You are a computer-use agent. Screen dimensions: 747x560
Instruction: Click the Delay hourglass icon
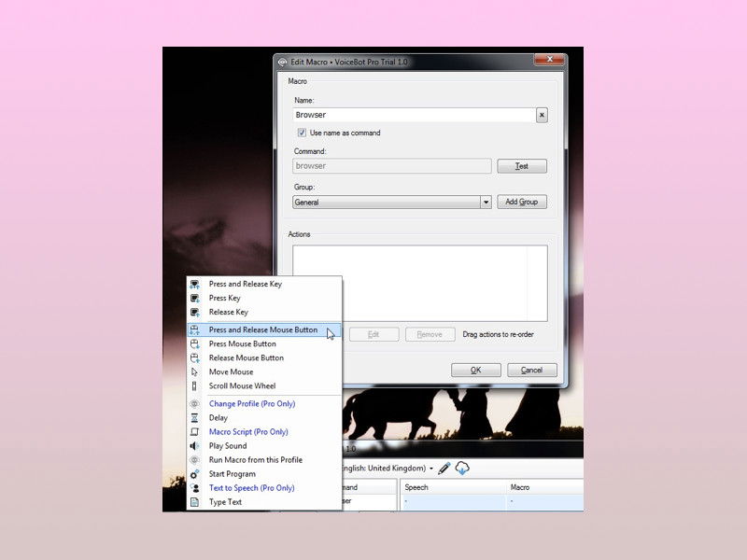[194, 417]
